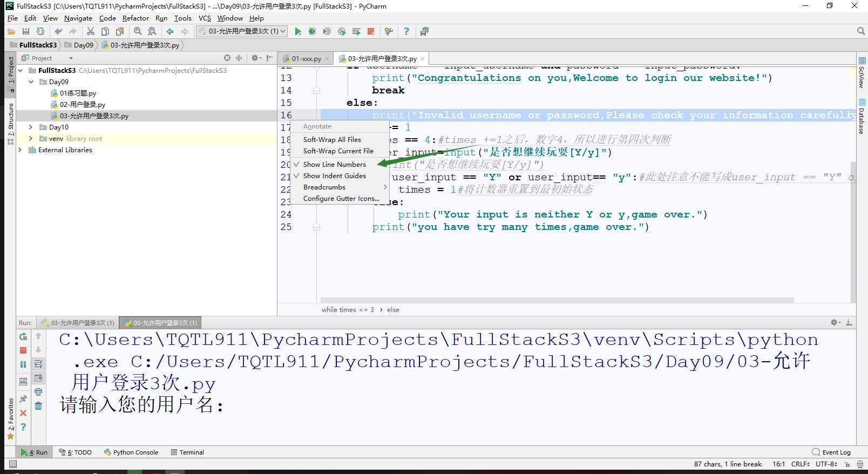Click the Paste toolbar icon
This screenshot has height=474, width=868.
point(120,31)
